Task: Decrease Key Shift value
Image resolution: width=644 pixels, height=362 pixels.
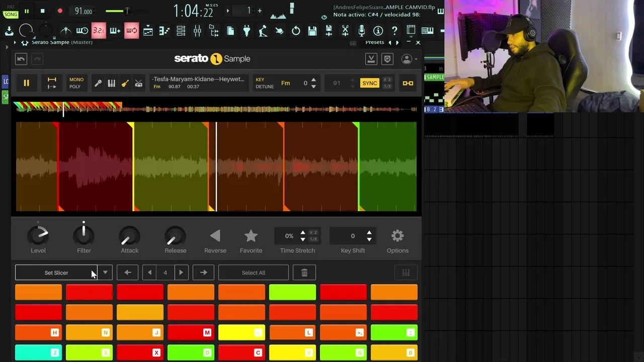Action: point(369,239)
